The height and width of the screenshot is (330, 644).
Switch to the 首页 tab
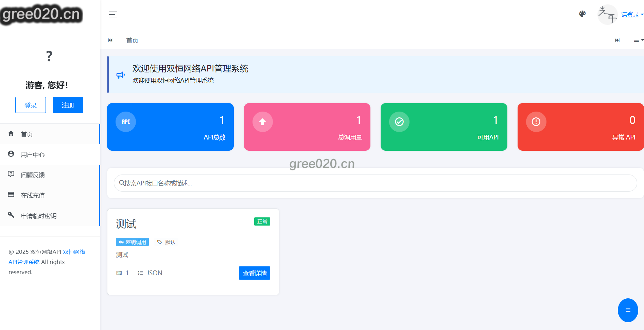click(132, 40)
